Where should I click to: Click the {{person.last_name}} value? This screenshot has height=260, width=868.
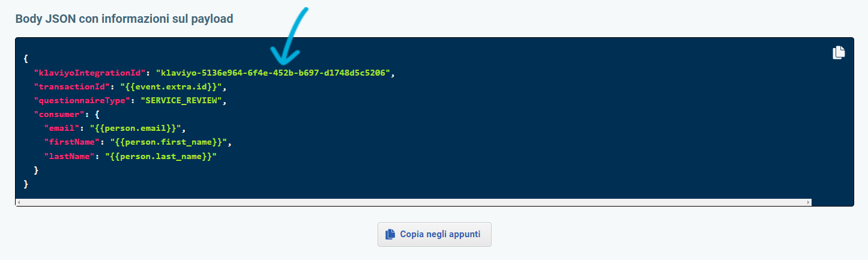[x=161, y=156]
